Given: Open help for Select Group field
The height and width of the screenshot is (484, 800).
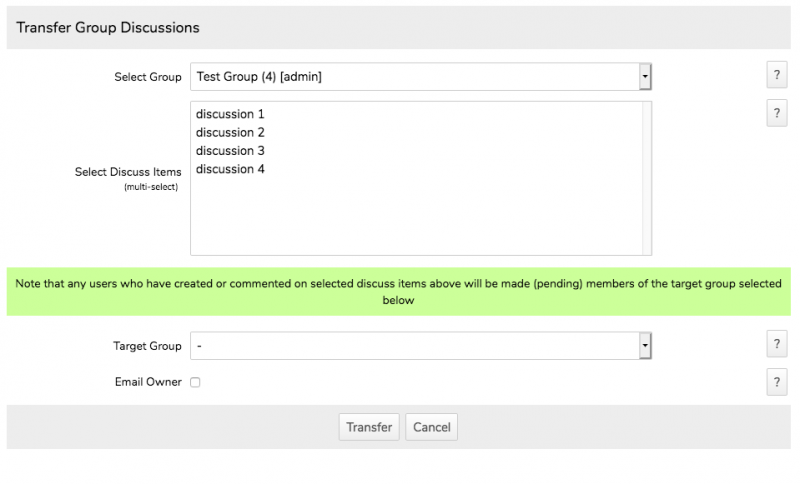Looking at the screenshot, I should [x=776, y=76].
